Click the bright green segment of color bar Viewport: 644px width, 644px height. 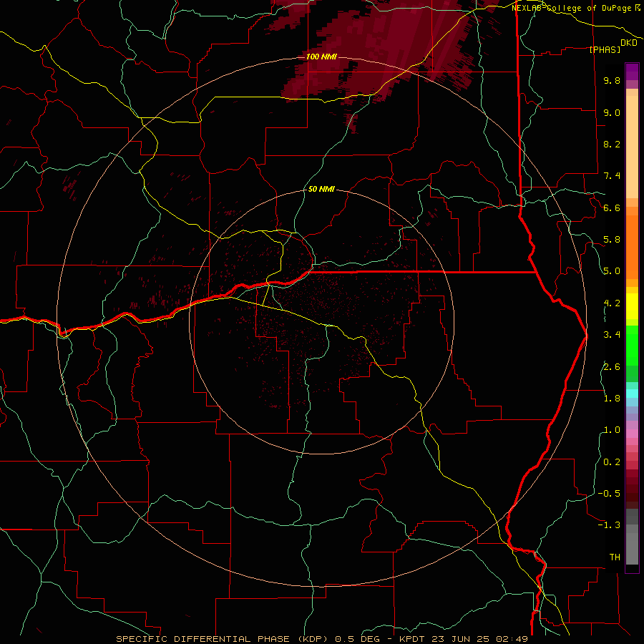(632, 345)
